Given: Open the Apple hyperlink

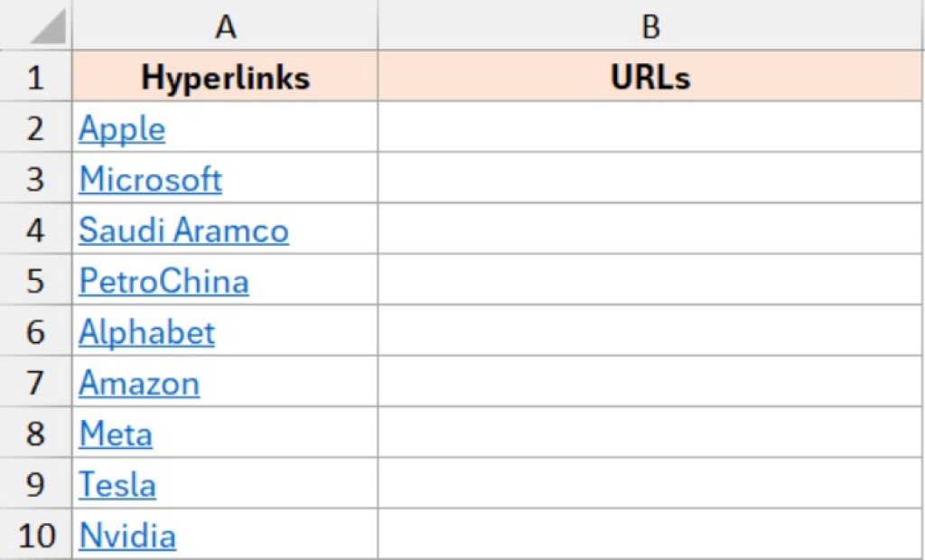Looking at the screenshot, I should (x=122, y=128).
